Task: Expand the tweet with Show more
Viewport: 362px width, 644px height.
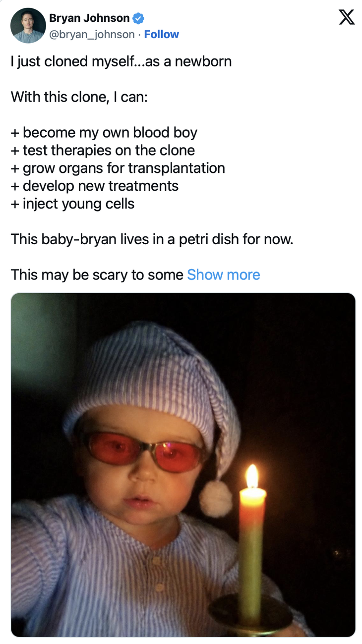Action: coord(224,274)
